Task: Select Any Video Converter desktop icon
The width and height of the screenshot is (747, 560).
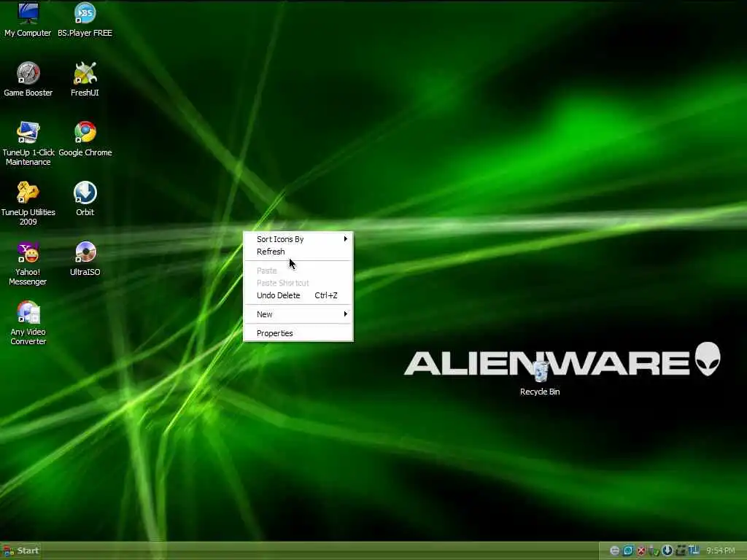Action: [x=28, y=323]
